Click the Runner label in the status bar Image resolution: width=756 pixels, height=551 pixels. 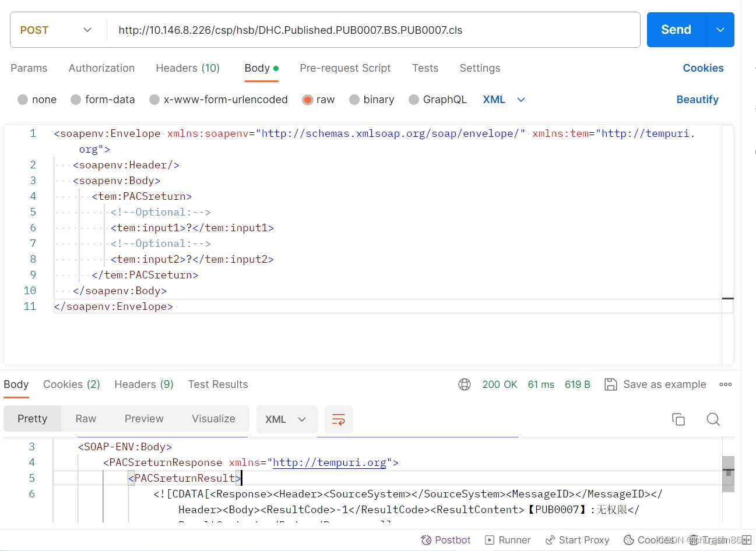pyautogui.click(x=515, y=540)
